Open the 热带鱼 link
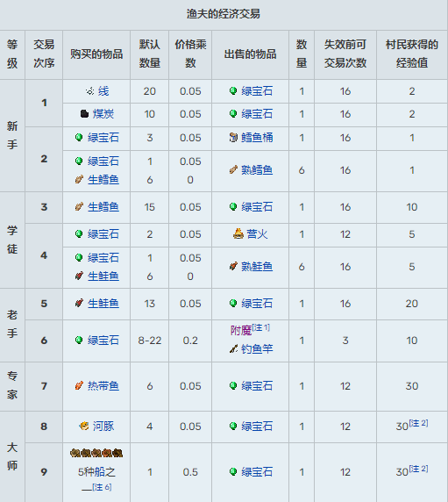 [103, 386]
